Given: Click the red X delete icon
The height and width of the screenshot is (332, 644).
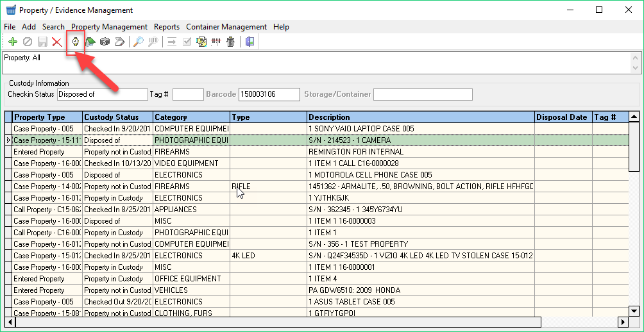Looking at the screenshot, I should click(57, 42).
